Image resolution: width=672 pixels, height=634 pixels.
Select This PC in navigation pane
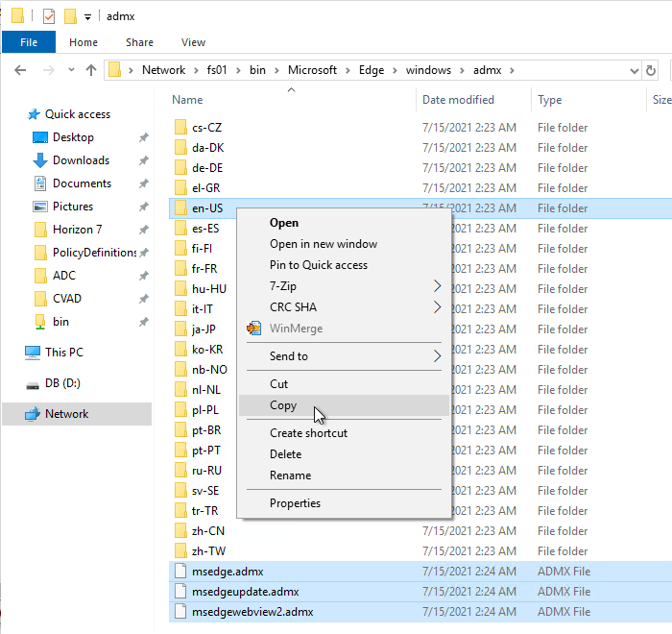pos(64,353)
